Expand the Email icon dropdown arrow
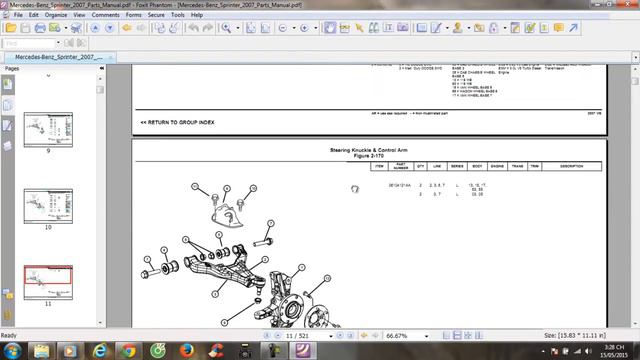 pyautogui.click(x=65, y=28)
